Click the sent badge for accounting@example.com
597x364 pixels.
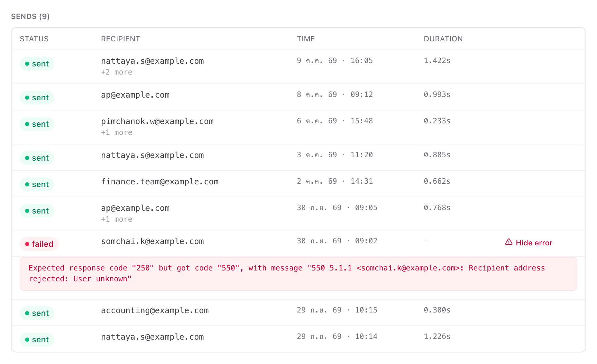point(37,313)
